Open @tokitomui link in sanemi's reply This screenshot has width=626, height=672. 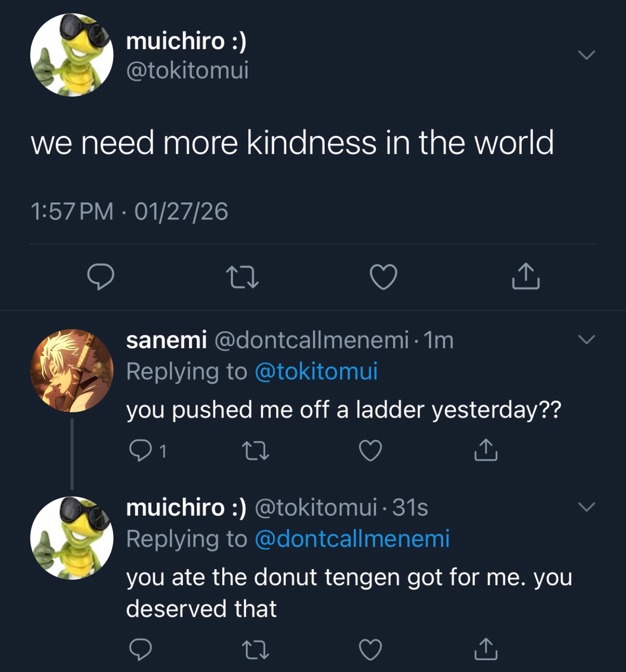pyautogui.click(x=316, y=371)
